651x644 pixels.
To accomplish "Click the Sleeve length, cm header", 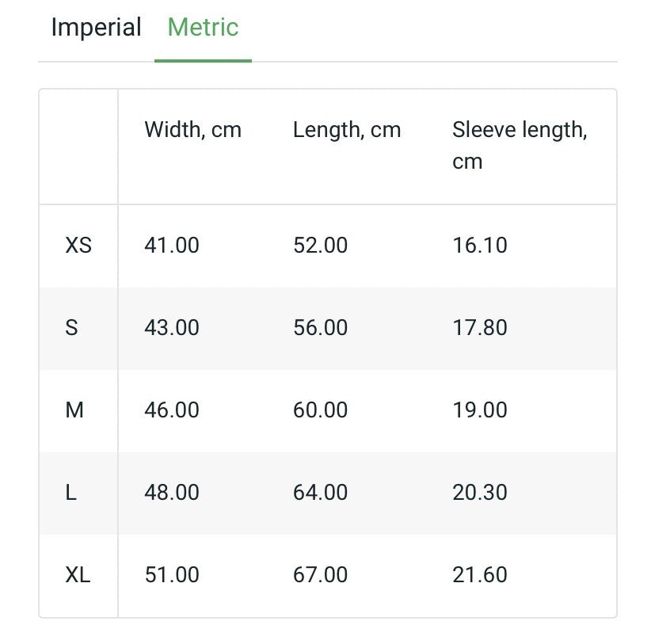I will 520,145.
